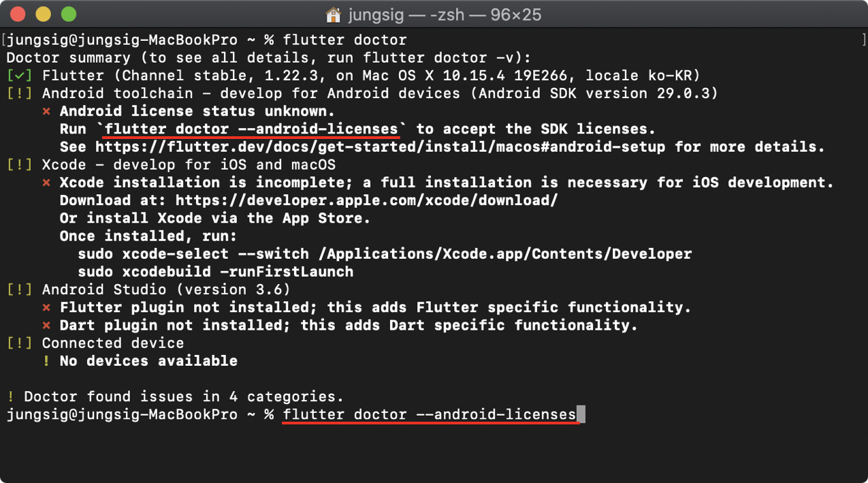Click the window title 'jungsig — -zsh — 96×25'
Viewport: 868px width, 483px height.
click(445, 14)
